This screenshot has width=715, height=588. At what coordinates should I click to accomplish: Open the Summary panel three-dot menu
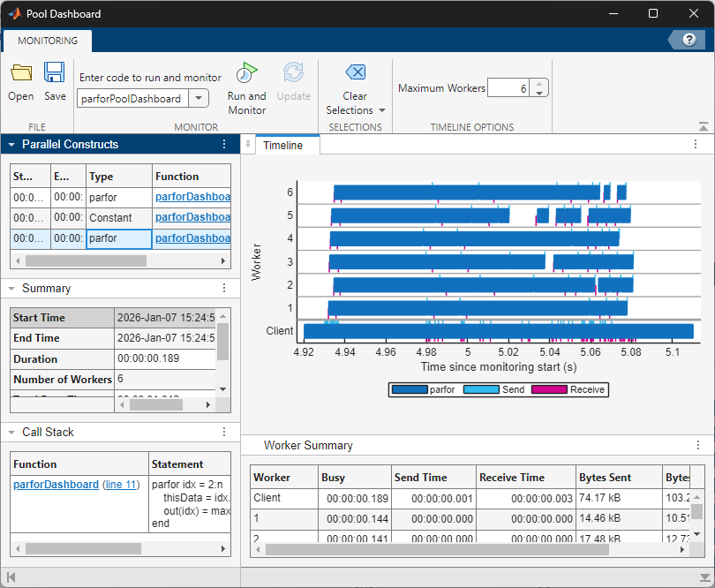point(224,288)
